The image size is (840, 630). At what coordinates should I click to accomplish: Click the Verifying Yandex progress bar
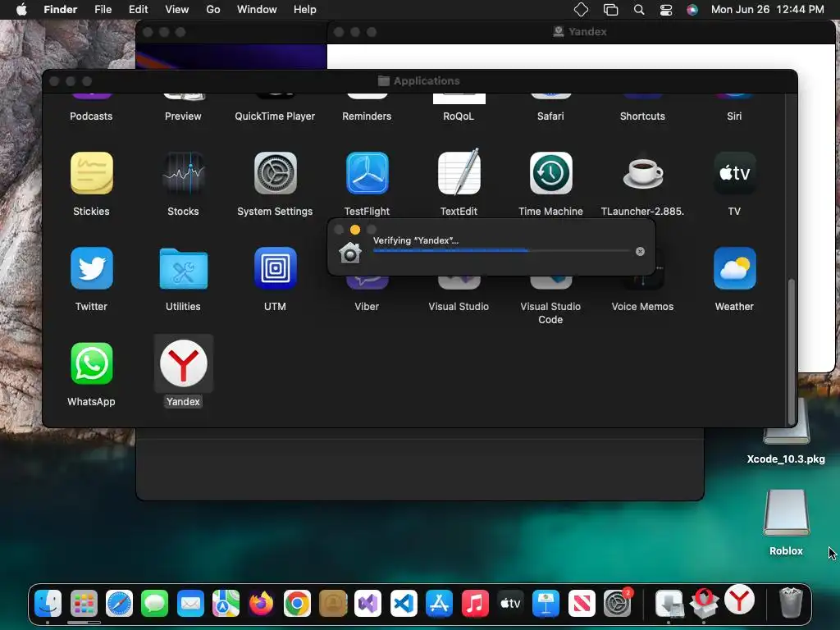coord(501,250)
